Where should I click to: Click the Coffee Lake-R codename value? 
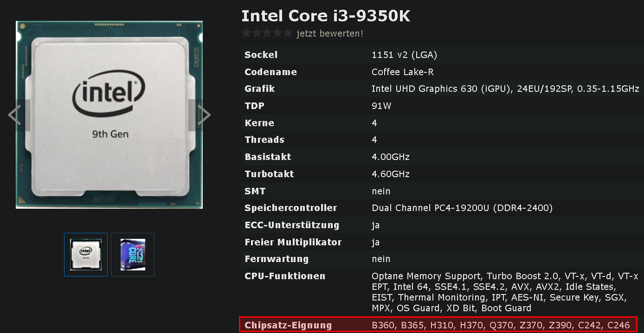tap(403, 72)
